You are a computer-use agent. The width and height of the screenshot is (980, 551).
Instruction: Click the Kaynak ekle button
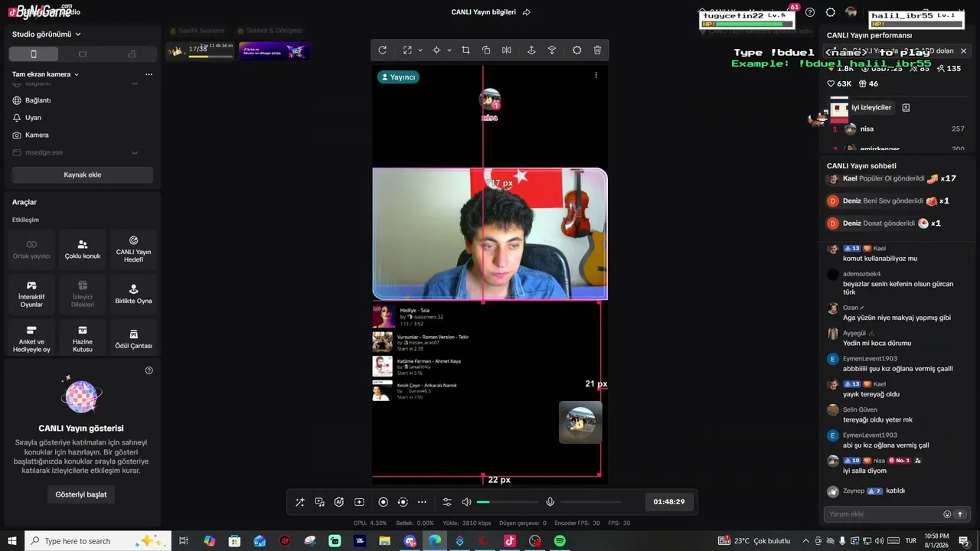pyautogui.click(x=83, y=174)
